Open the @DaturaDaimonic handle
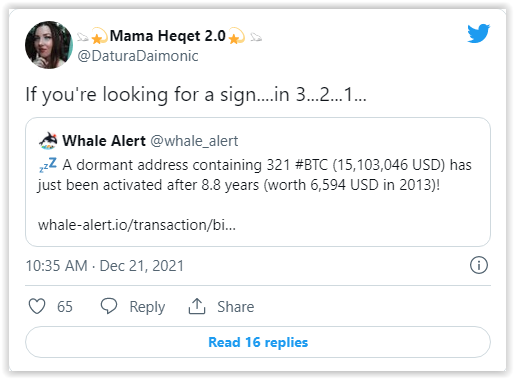 138,56
